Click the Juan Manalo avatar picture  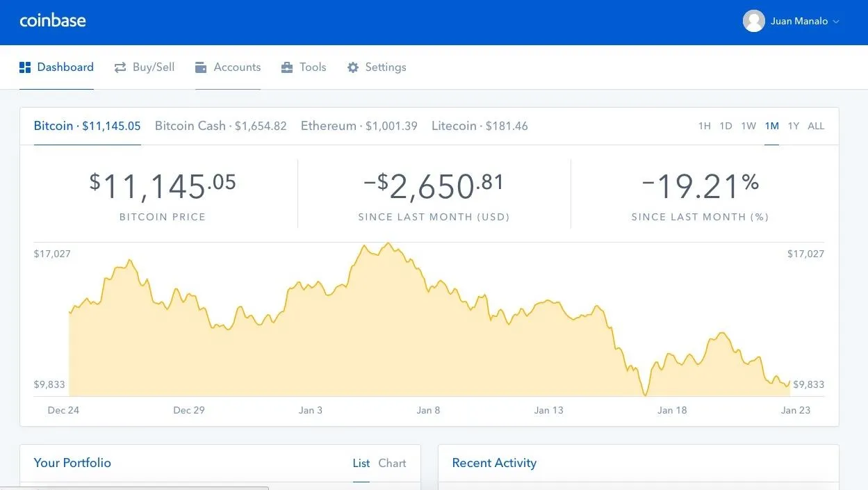coord(754,21)
